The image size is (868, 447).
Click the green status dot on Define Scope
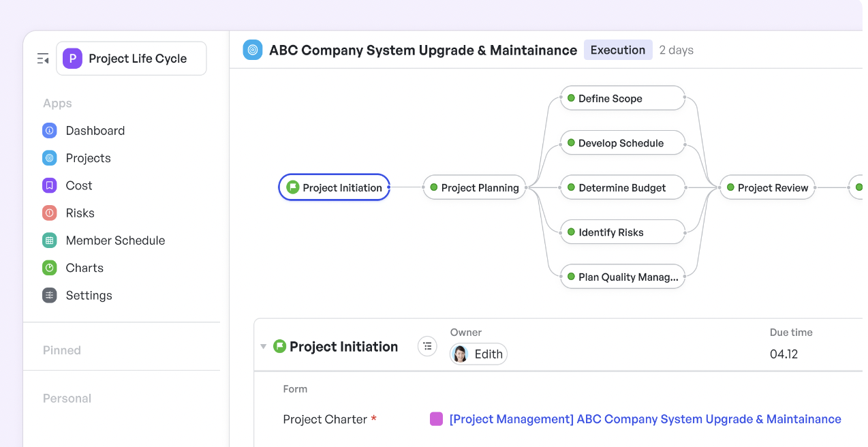(x=571, y=98)
